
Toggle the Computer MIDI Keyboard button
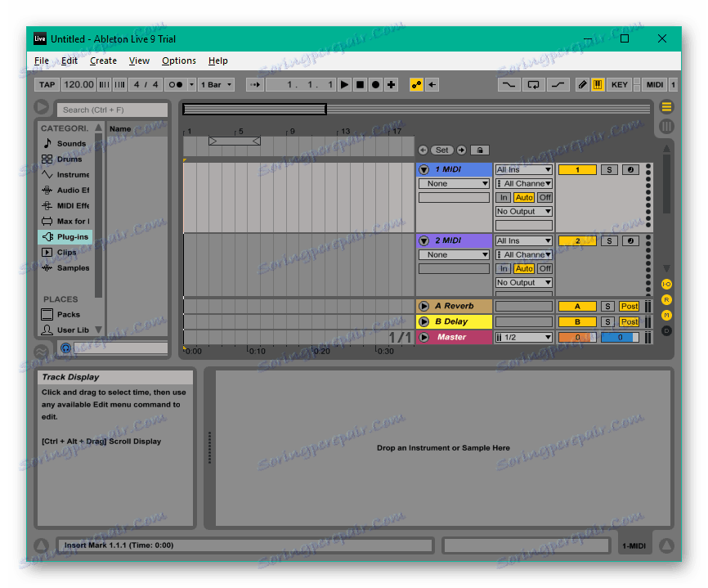(x=598, y=84)
